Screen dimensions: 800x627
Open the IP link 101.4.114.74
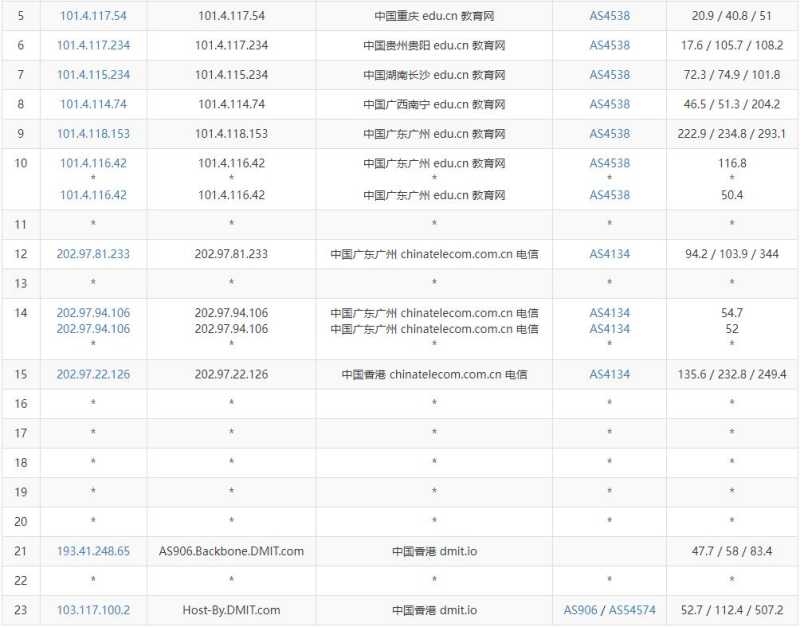[93, 104]
